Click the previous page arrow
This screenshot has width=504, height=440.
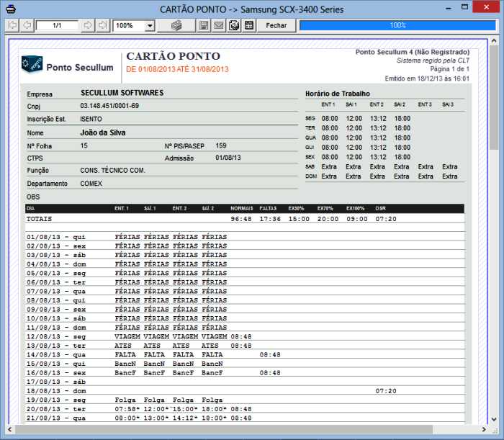tap(27, 25)
